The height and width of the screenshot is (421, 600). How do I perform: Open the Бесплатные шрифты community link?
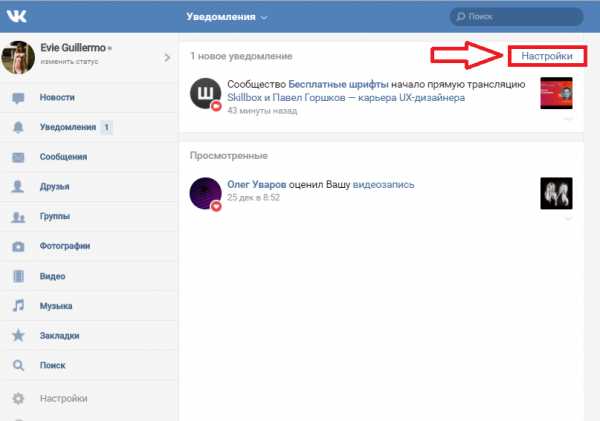click(x=338, y=84)
